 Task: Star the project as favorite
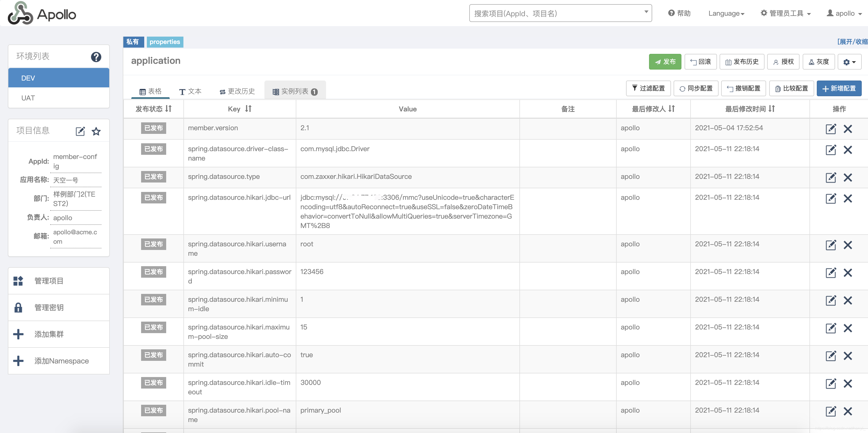pyautogui.click(x=96, y=131)
